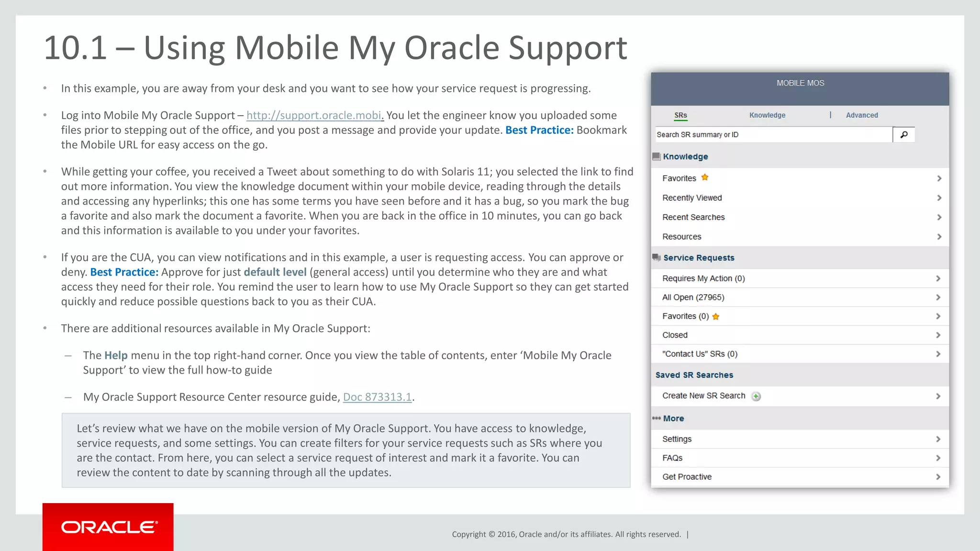The width and height of the screenshot is (980, 551).
Task: Open Get Proactive entry
Action: pyautogui.click(x=800, y=477)
